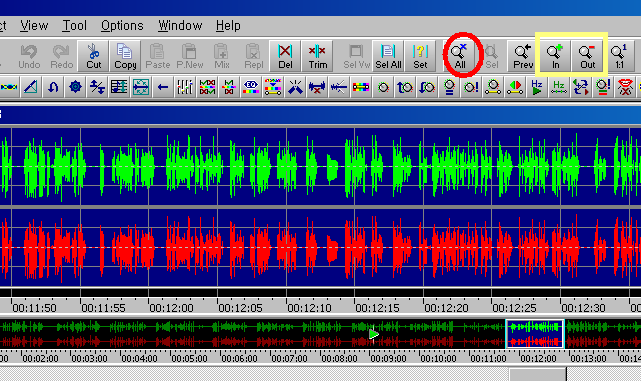Open the Dynamics triangle effect icon

tap(31, 87)
